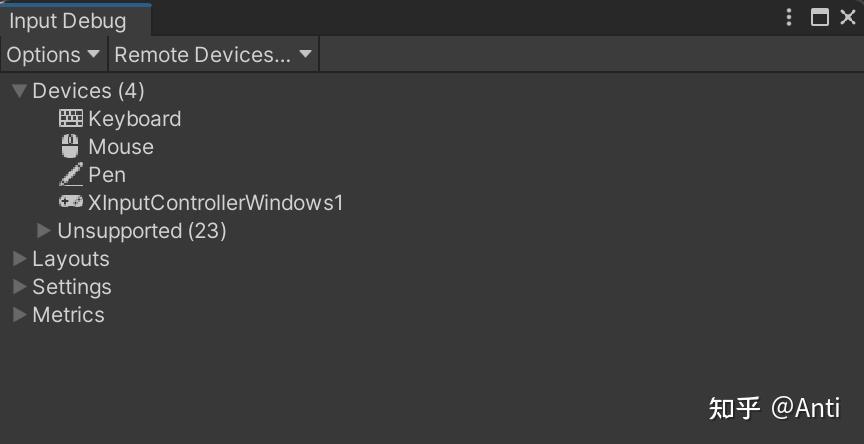Click the Layouts tree label
The width and height of the screenshot is (864, 444).
tap(71, 259)
